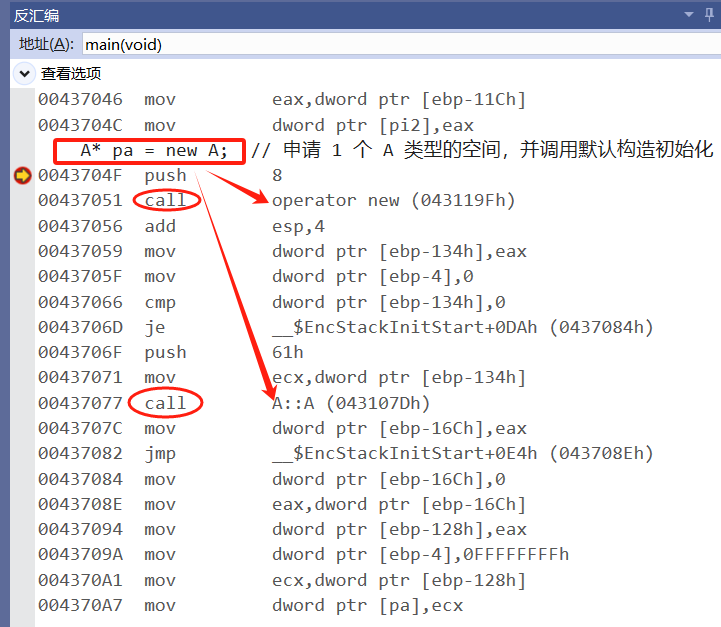The height and width of the screenshot is (627, 721).
Task: Click operand ecx,dword ptr [ebp-134h]
Action: click(399, 378)
